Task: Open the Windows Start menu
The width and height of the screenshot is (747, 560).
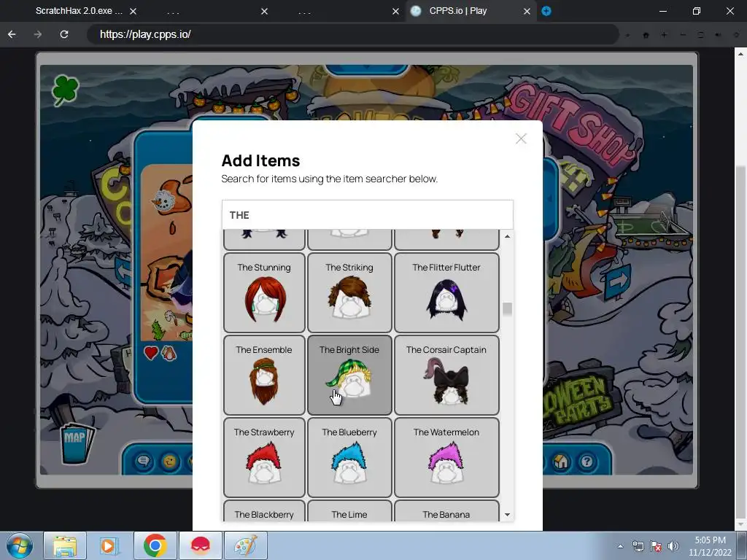Action: click(x=19, y=545)
